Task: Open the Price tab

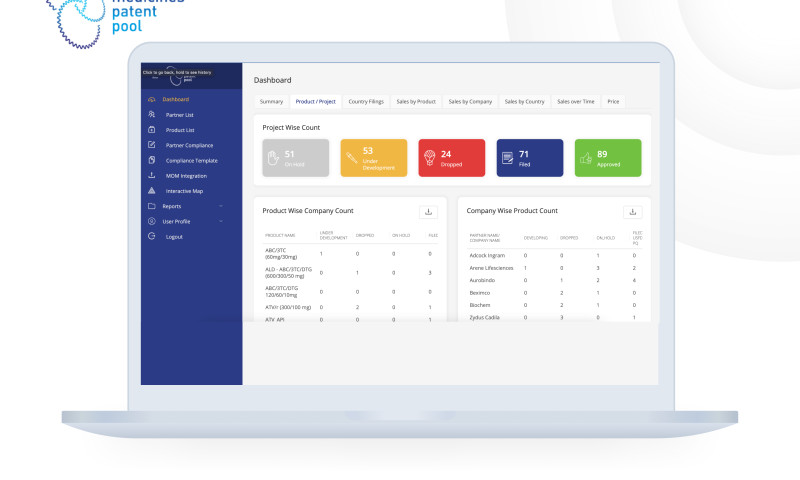Action: pos(613,102)
